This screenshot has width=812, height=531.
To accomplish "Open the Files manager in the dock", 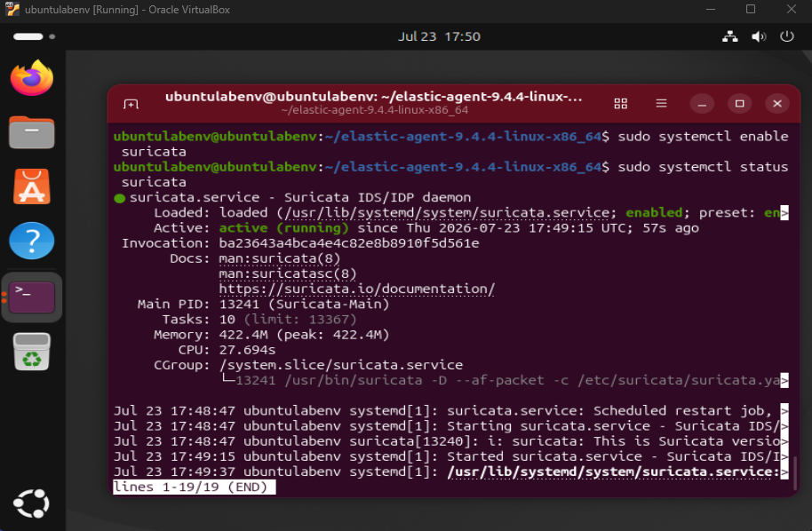I will [x=32, y=132].
